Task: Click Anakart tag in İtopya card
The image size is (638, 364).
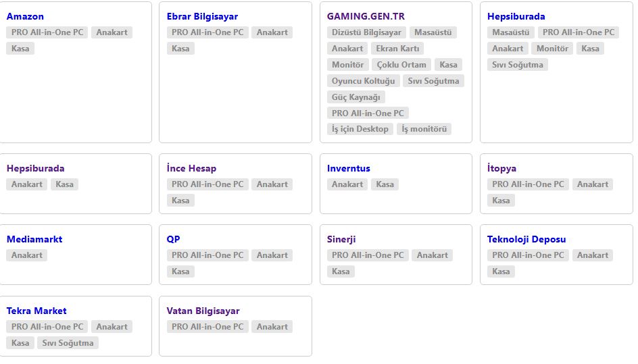Action: 593,184
